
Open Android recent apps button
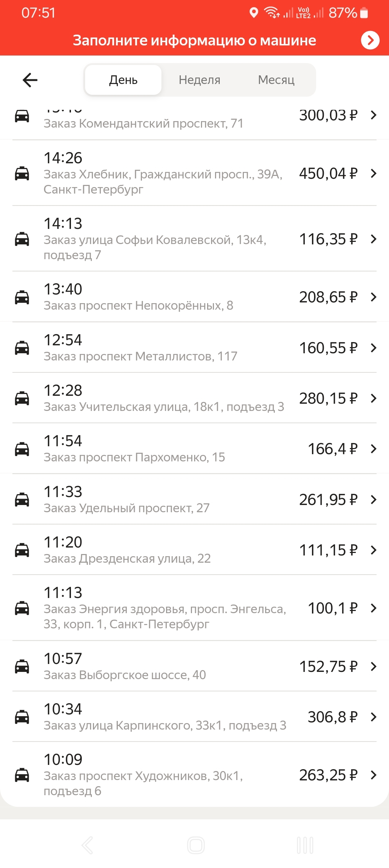tap(305, 845)
